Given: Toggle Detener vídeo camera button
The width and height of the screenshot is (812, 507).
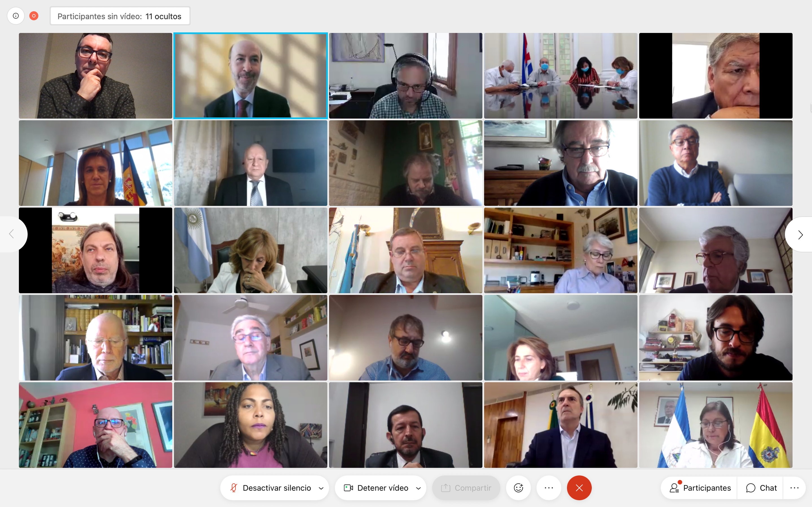Looking at the screenshot, I should point(376,488).
